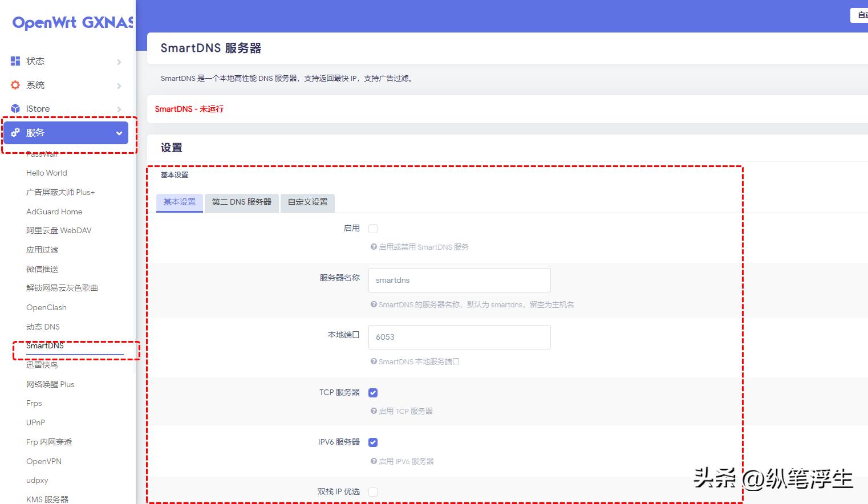The height and width of the screenshot is (504, 868).
Task: Open the 自定义设置 tab
Action: point(307,202)
